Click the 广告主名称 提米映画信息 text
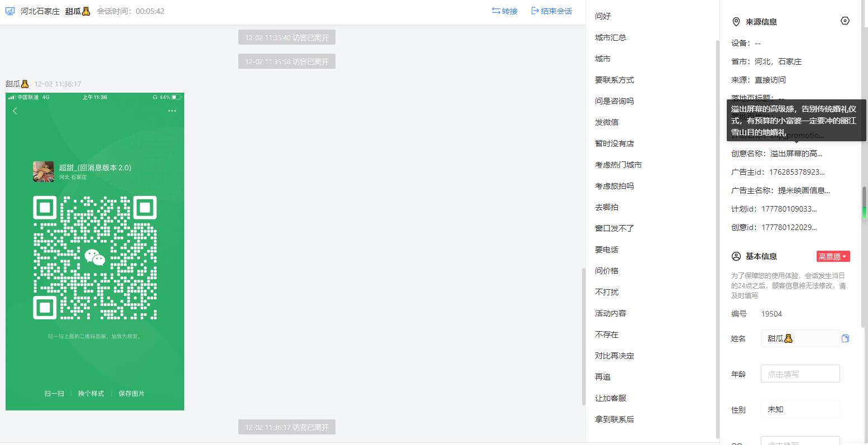 [x=804, y=190]
